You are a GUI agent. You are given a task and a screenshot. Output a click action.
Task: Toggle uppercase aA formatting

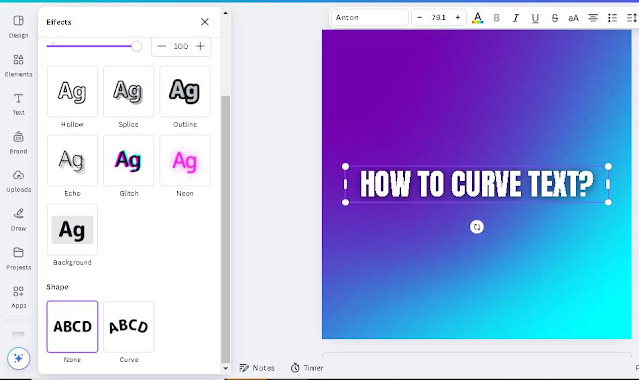click(573, 18)
